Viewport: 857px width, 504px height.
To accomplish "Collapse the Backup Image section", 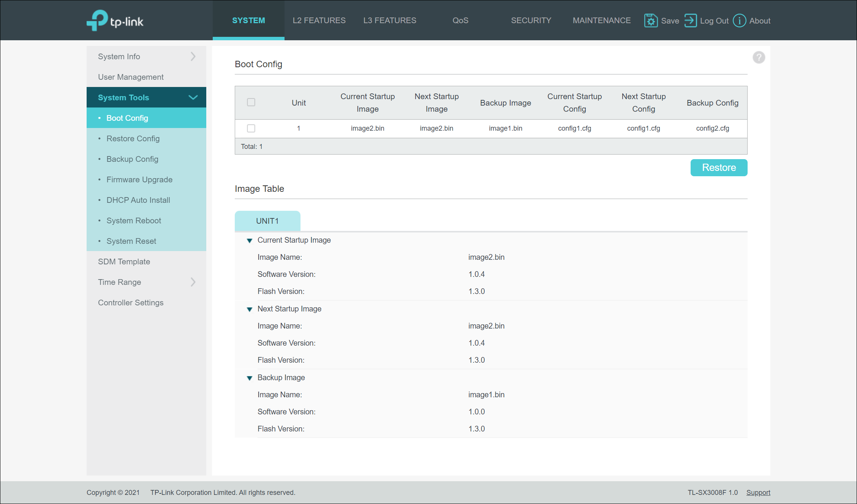I will click(250, 378).
